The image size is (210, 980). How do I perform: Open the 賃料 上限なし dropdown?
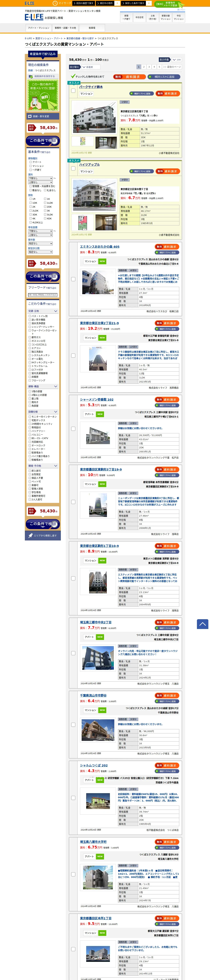pyautogui.click(x=40, y=182)
